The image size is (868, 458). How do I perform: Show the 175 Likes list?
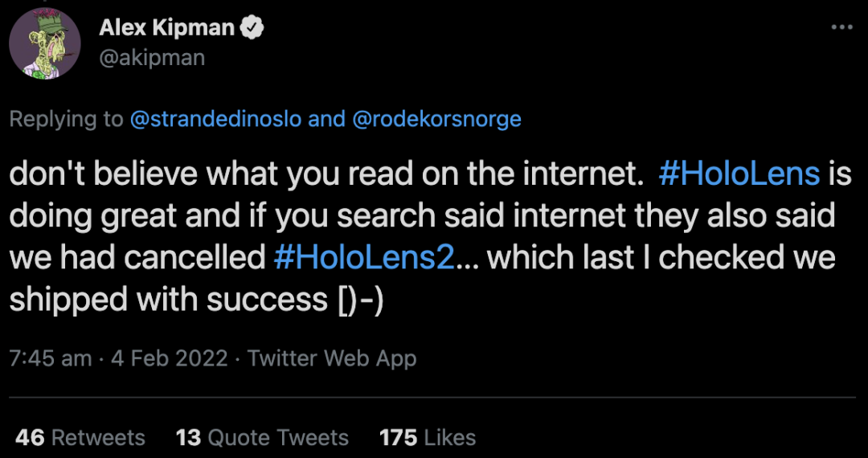coord(428,437)
